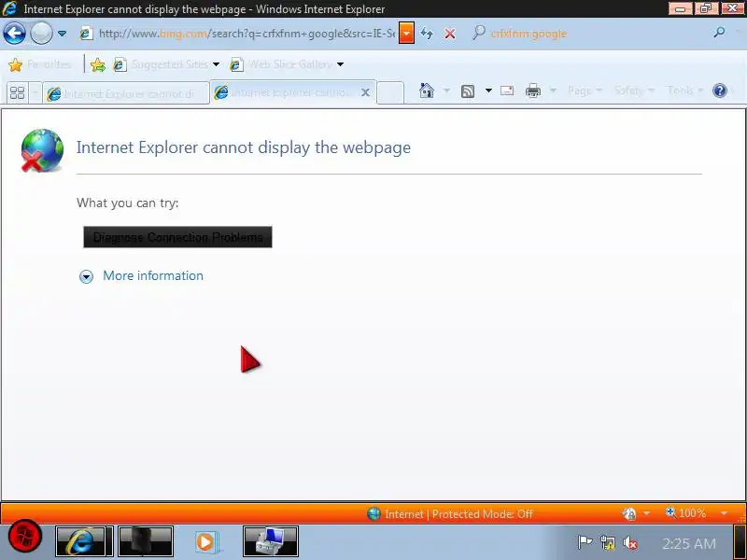This screenshot has height=560, width=747.
Task: Open the recent pages dropdown arrow
Action: (x=62, y=34)
